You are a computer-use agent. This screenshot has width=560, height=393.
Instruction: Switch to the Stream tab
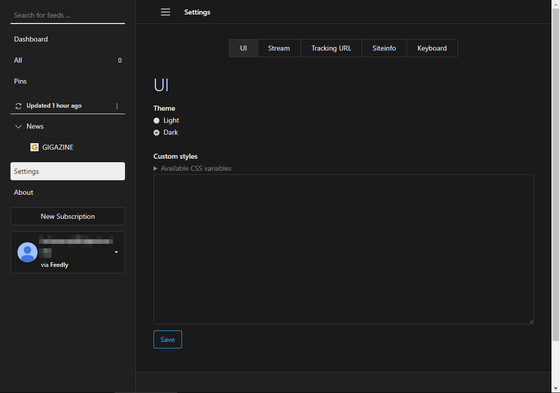(x=279, y=48)
